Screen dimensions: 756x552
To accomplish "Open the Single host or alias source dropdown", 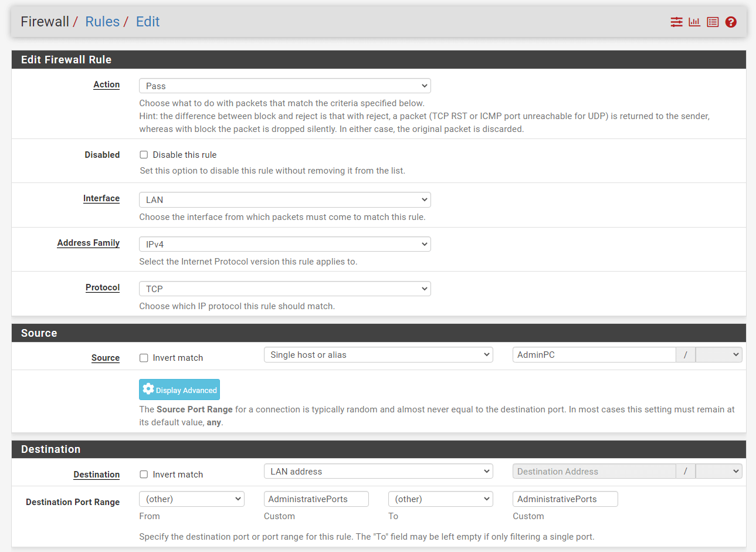I will click(378, 354).
